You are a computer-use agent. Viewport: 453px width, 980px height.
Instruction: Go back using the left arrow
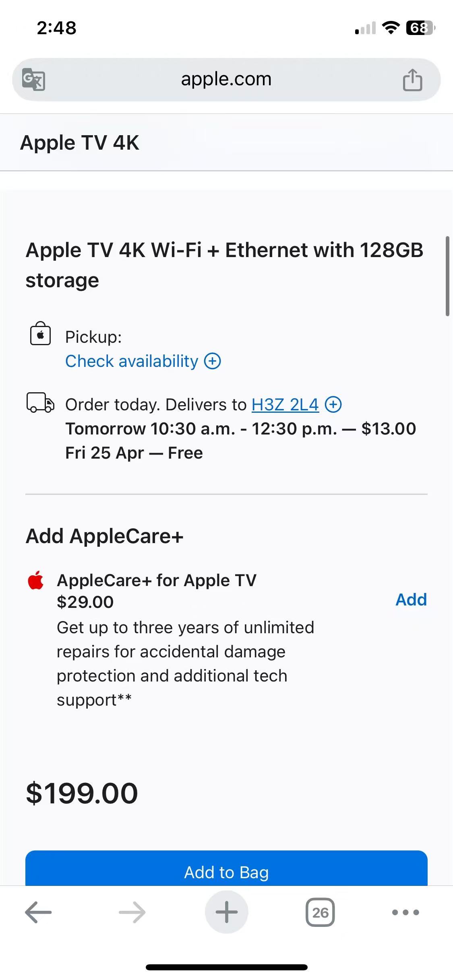pos(38,912)
